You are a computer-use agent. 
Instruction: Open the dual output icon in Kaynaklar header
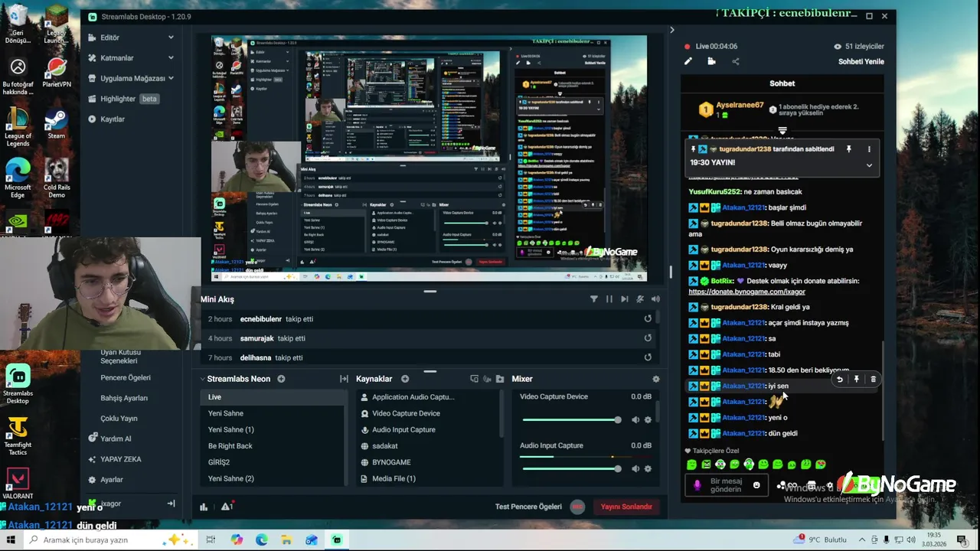click(474, 379)
